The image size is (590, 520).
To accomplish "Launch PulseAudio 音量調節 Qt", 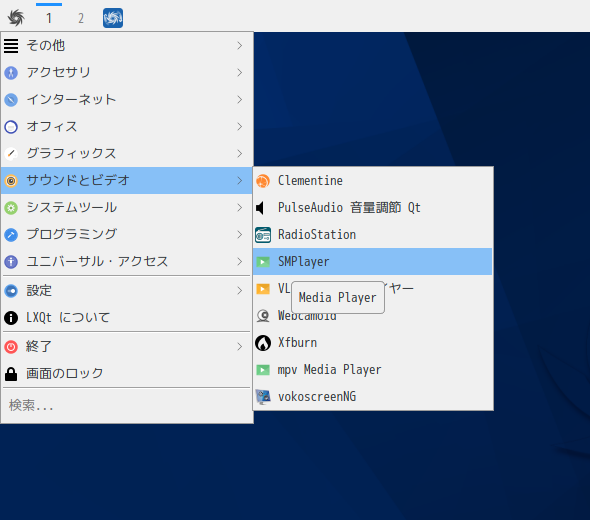I will point(373,208).
